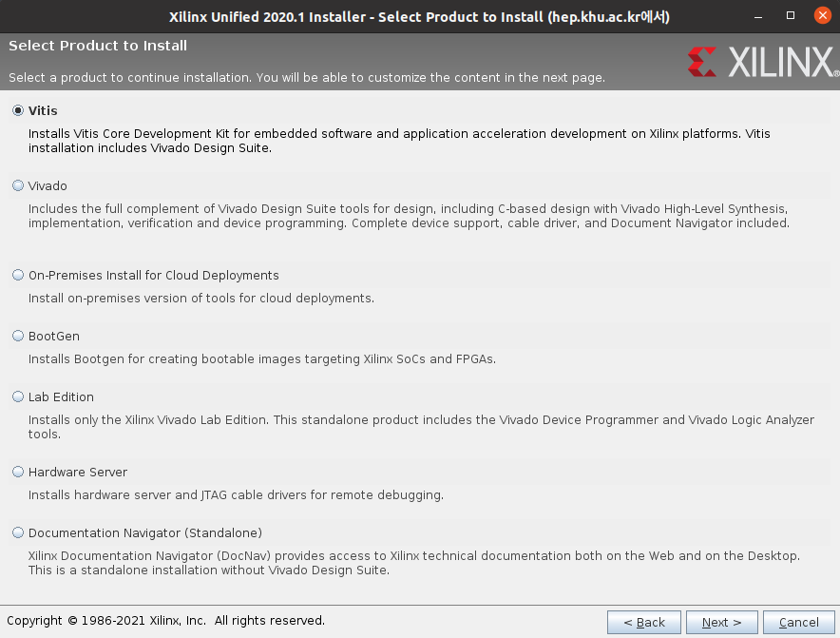Go back with the Back button
The width and height of the screenshot is (840, 638).
pos(643,622)
